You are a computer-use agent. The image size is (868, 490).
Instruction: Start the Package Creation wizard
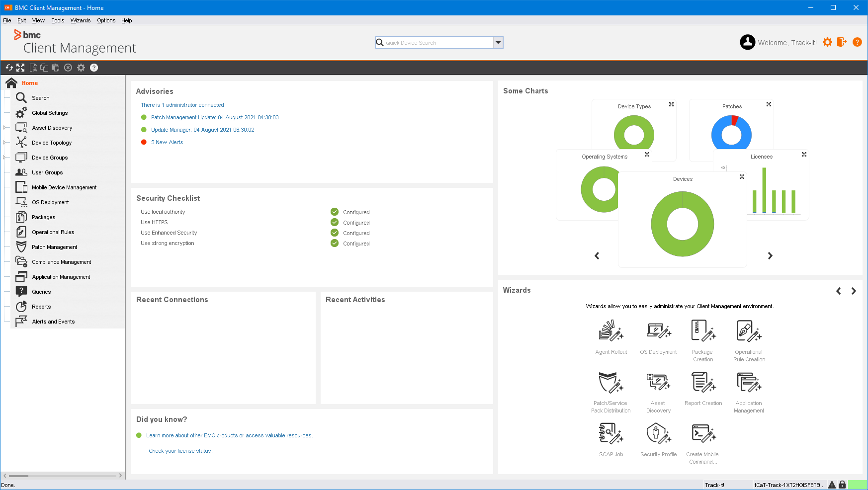[703, 331]
